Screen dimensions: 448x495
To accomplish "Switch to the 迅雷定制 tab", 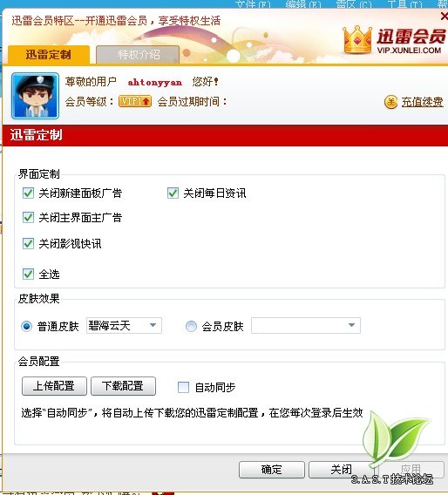I will [x=49, y=55].
